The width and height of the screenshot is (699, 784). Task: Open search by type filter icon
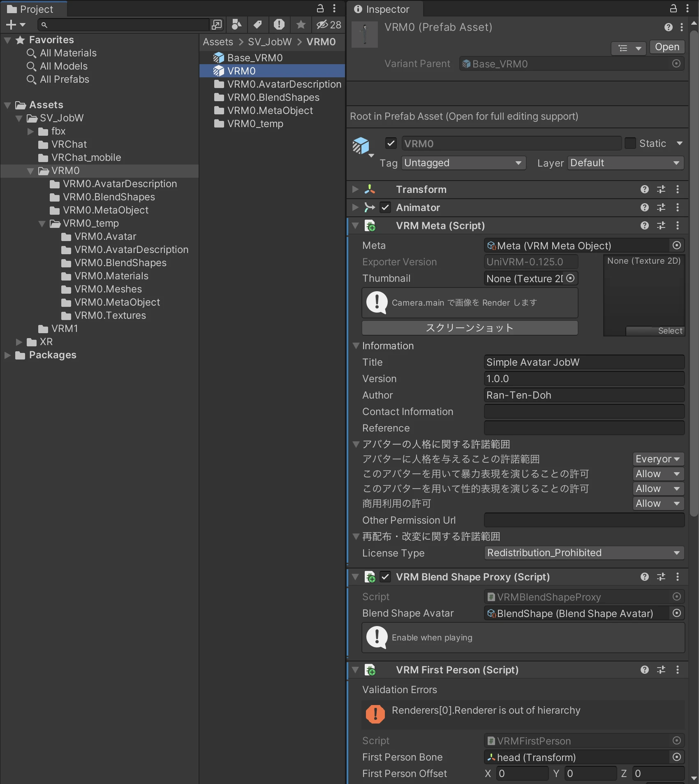pyautogui.click(x=236, y=25)
